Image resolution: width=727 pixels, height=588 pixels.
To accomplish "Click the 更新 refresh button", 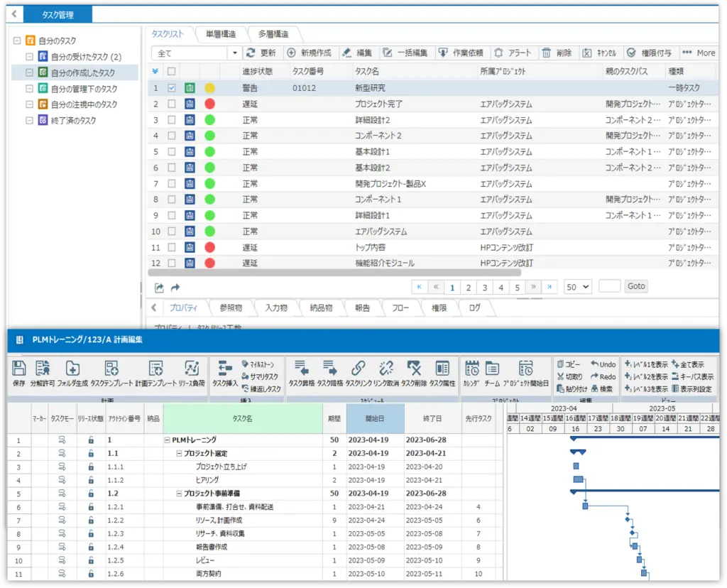I will point(261,53).
